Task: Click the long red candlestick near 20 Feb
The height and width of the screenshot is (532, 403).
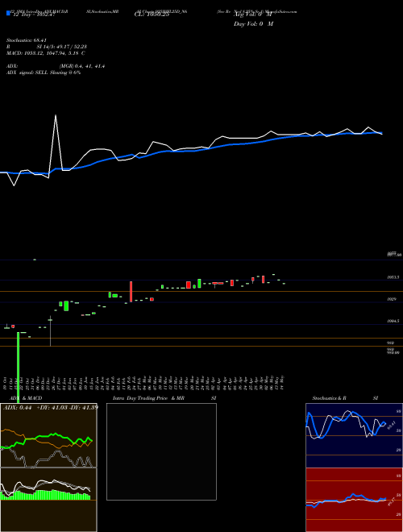Action: [x=131, y=292]
